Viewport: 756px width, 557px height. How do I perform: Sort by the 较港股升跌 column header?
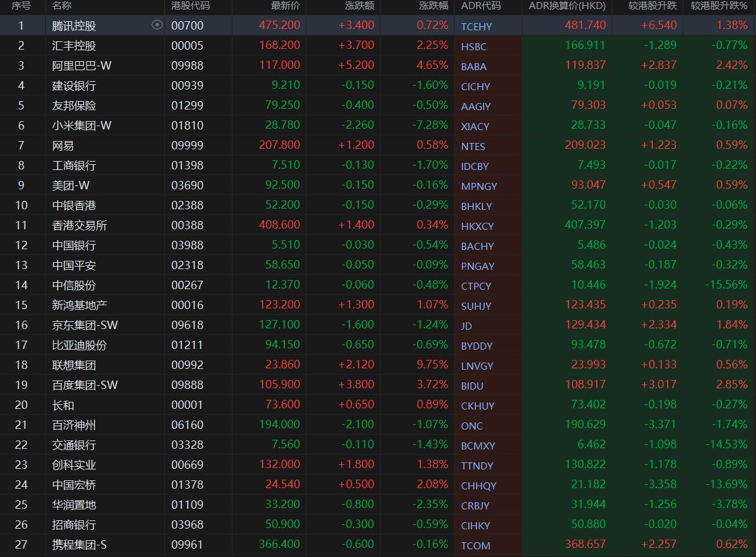pos(652,5)
